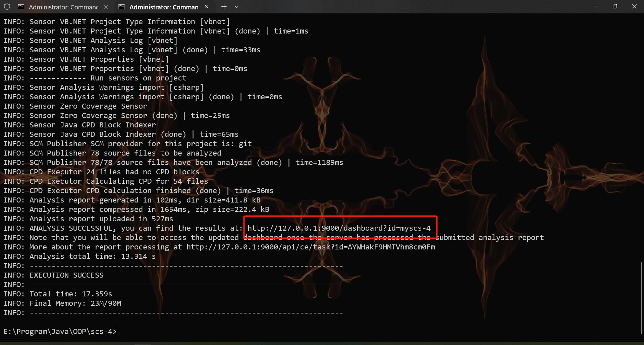Click the empty title bar drag area
644x345 pixels.
tap(402, 7)
